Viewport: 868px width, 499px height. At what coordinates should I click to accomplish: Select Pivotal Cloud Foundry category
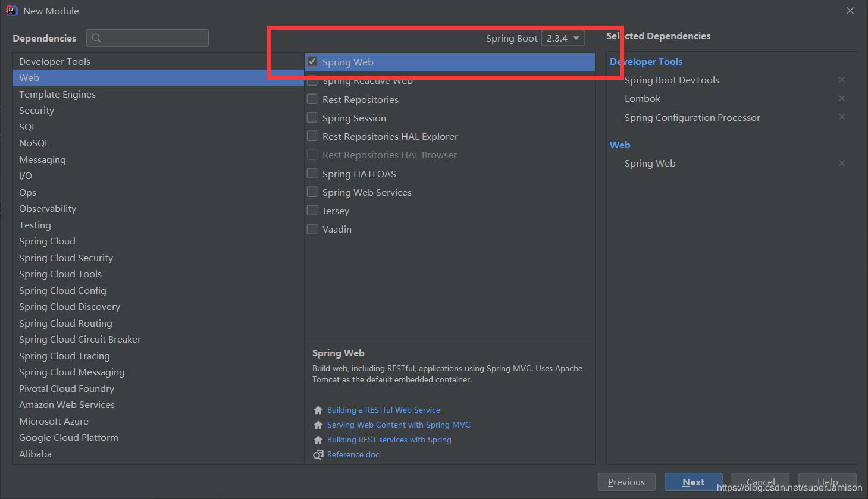coord(158,388)
